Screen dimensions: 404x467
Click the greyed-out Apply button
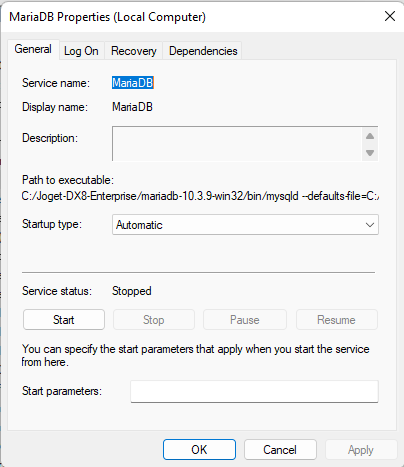(x=361, y=450)
